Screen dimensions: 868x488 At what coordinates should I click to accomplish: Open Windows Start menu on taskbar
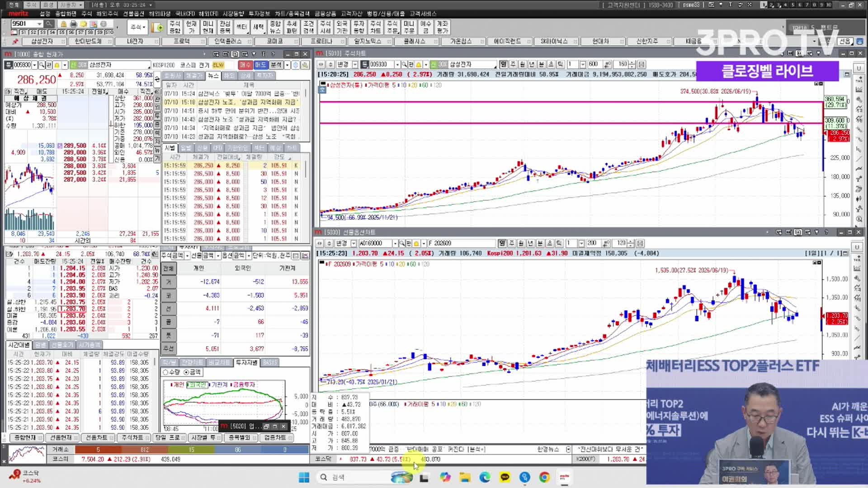click(x=304, y=477)
